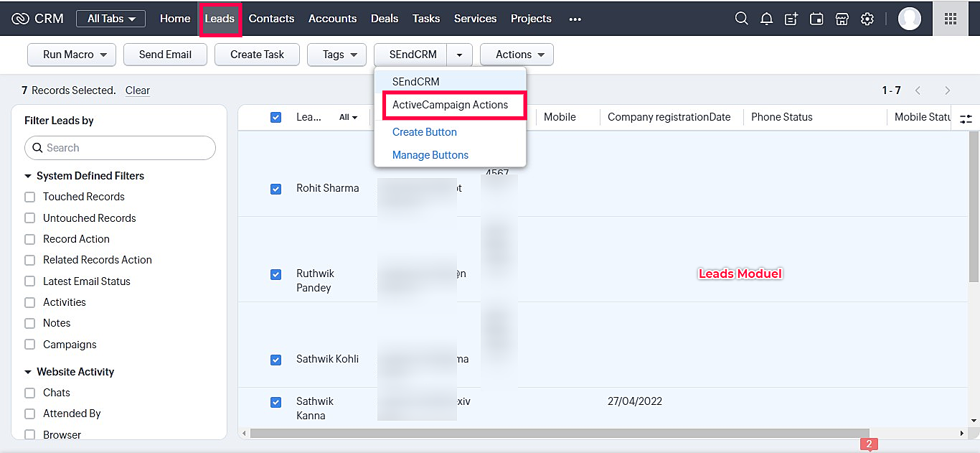980x453 pixels.
Task: Check the Notes filter checkbox
Action: [29, 323]
